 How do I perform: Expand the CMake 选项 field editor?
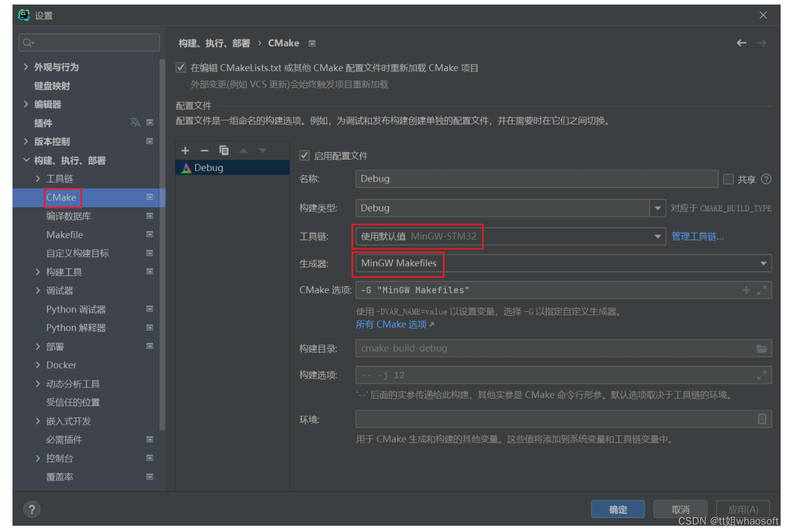pyautogui.click(x=761, y=290)
